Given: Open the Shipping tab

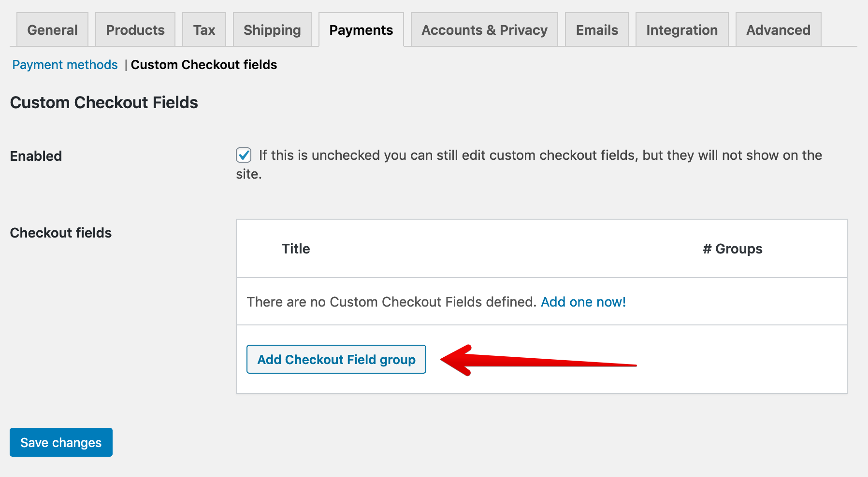Looking at the screenshot, I should (272, 30).
